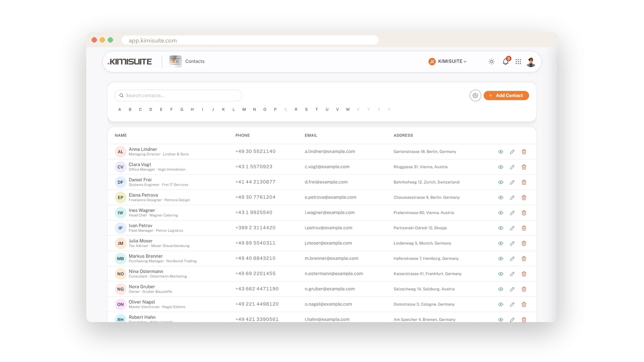View Anna Lindner details eye icon
Image resolution: width=644 pixels, height=362 pixels.
(x=501, y=152)
